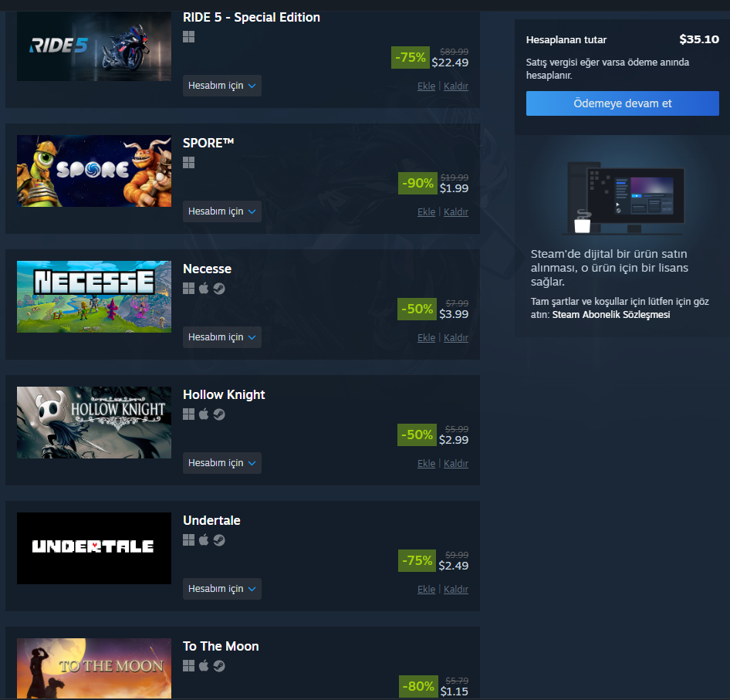Click Ekle link for Hollow Knight
Image resolution: width=730 pixels, height=700 pixels.
tap(426, 463)
